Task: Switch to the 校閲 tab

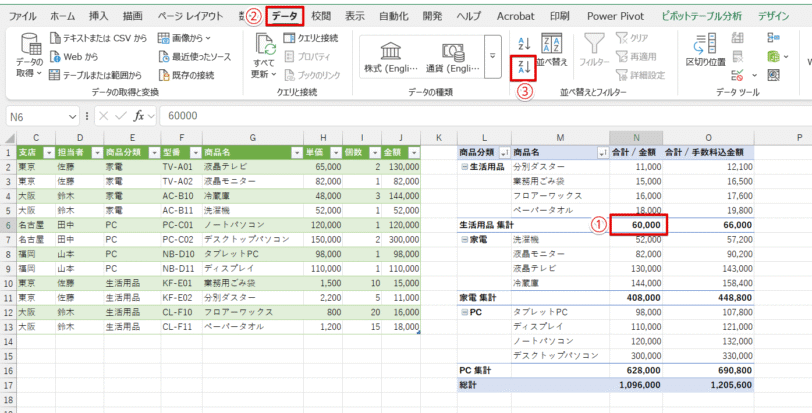Action: click(321, 16)
